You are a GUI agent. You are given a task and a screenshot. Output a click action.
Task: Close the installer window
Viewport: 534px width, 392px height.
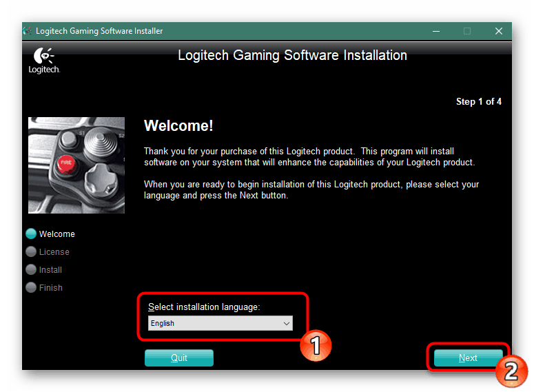(499, 31)
